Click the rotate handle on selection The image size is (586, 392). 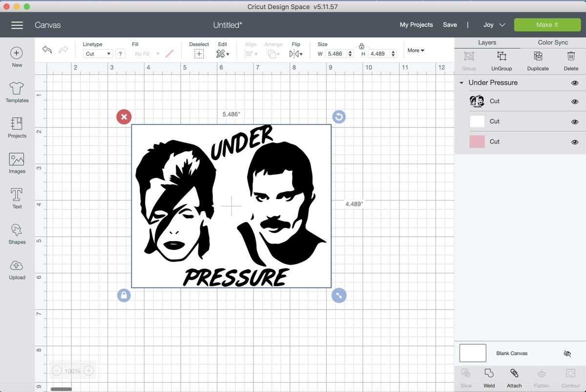coord(339,117)
